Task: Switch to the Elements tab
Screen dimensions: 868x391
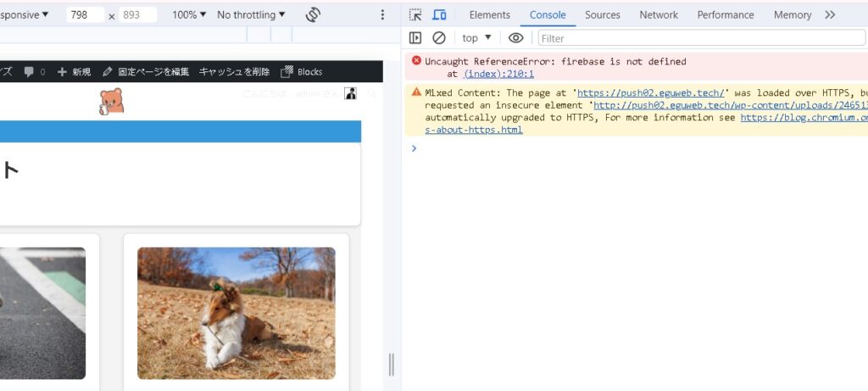Action: 490,14
